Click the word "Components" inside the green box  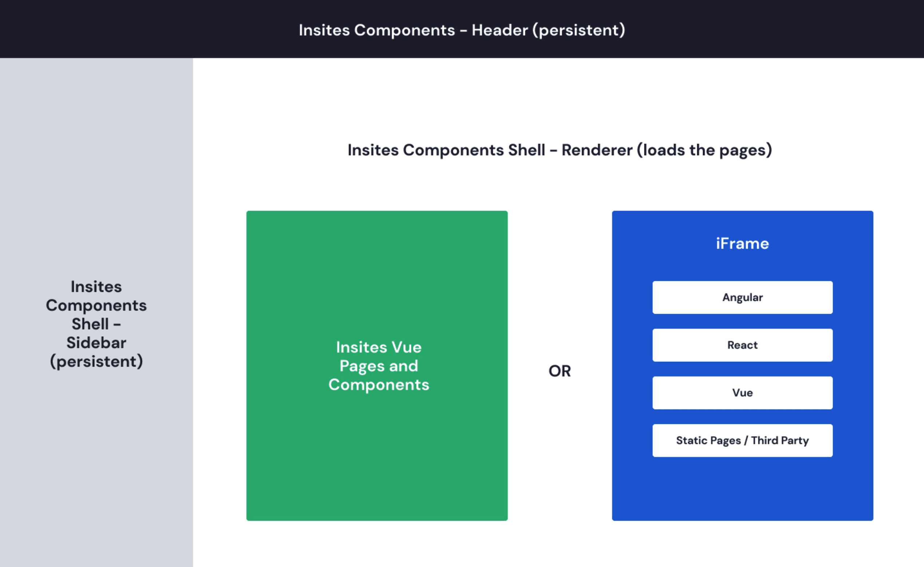(378, 385)
